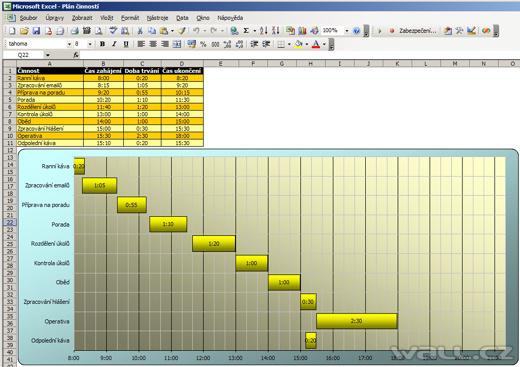Select column E header
The width and height of the screenshot is (520, 367).
221,63
